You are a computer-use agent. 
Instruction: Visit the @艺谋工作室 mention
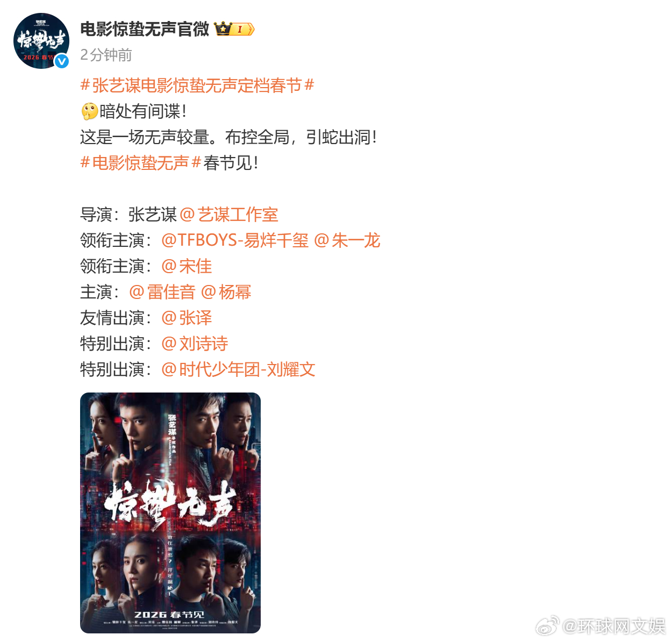tap(228, 215)
